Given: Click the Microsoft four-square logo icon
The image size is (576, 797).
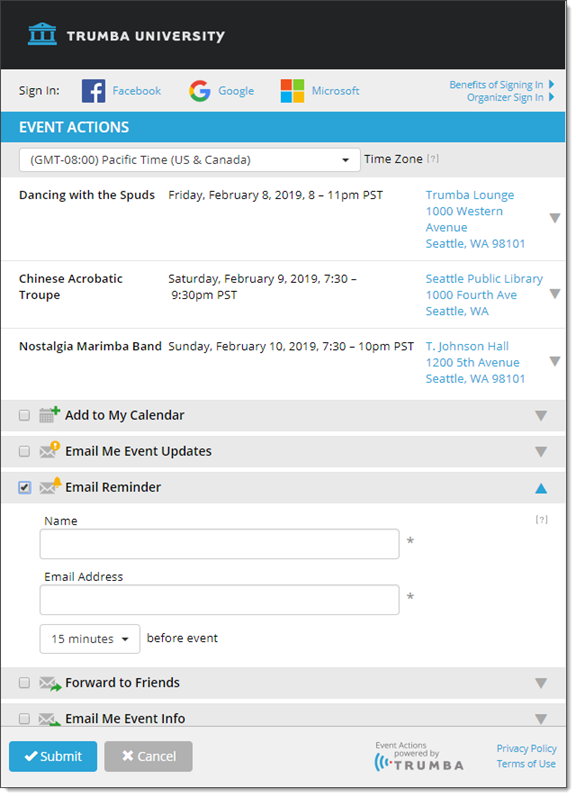Looking at the screenshot, I should (292, 91).
